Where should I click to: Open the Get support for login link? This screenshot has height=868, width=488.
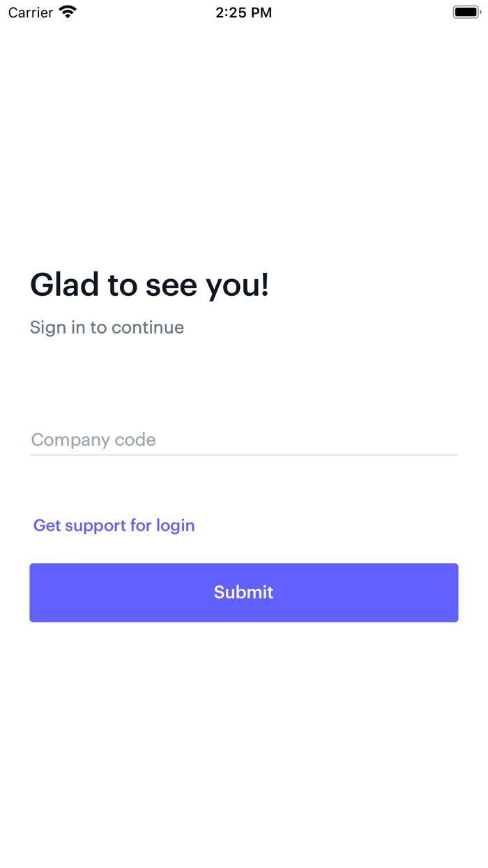114,525
